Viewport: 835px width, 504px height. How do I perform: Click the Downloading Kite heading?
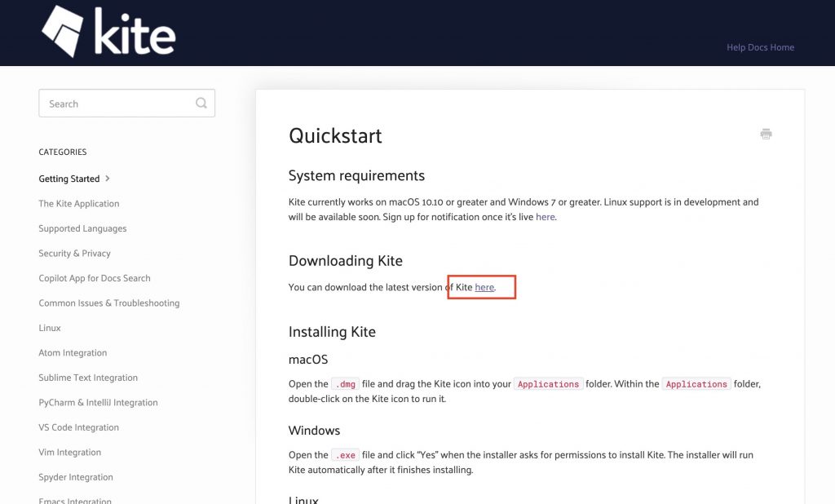345,260
